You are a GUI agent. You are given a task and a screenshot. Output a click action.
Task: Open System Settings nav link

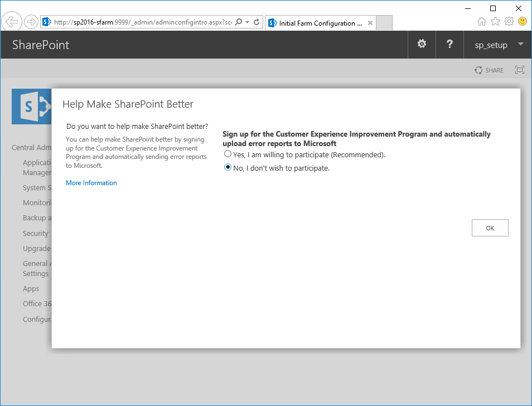tap(37, 187)
